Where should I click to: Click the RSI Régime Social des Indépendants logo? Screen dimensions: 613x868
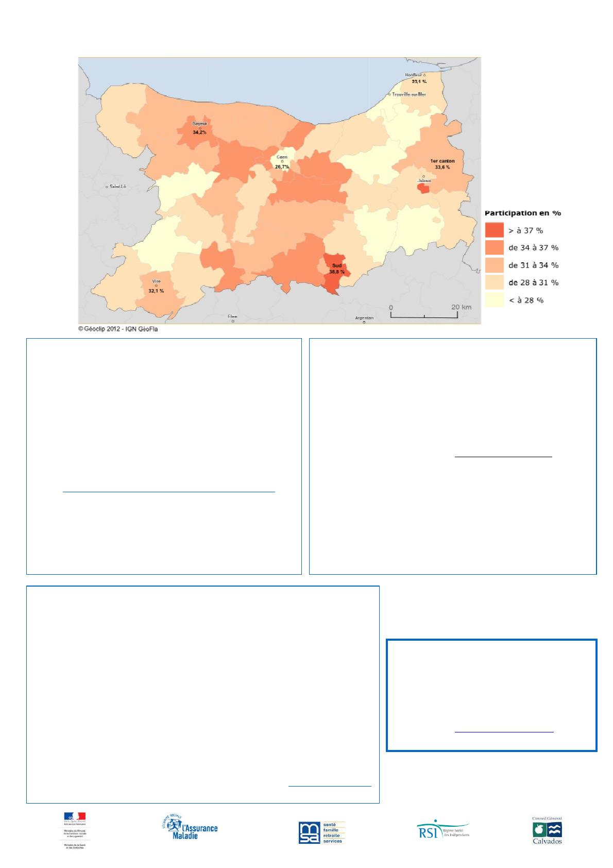tap(443, 830)
